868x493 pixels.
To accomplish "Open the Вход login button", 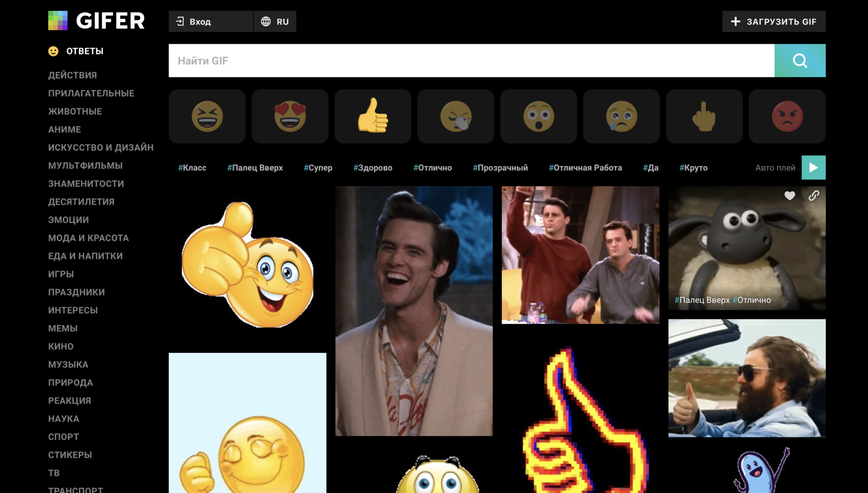I will [211, 21].
